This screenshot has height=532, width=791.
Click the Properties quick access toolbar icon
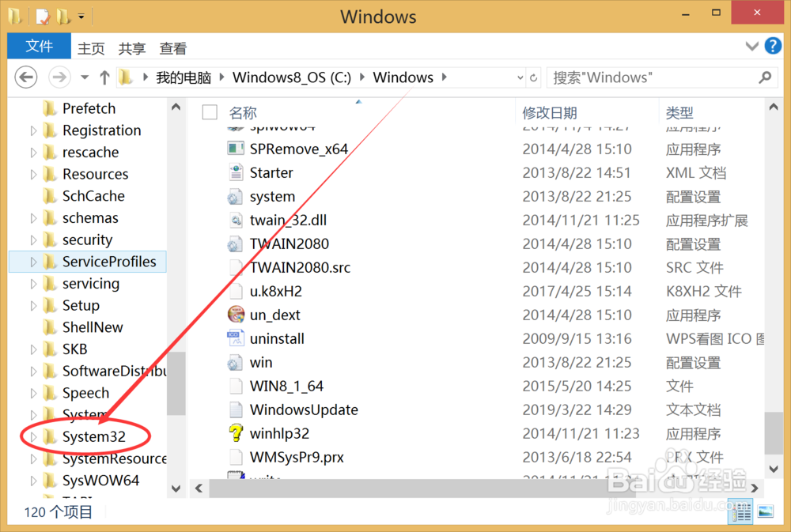(43, 17)
